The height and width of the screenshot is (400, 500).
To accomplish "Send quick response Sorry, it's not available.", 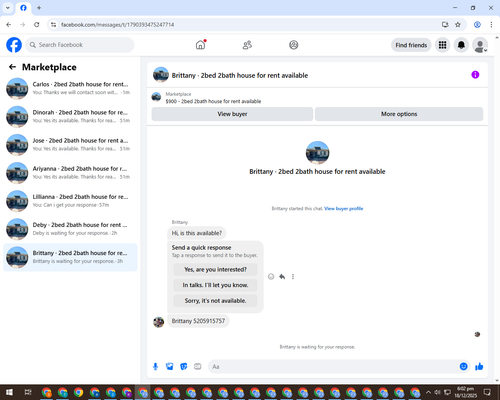I will click(x=215, y=301).
